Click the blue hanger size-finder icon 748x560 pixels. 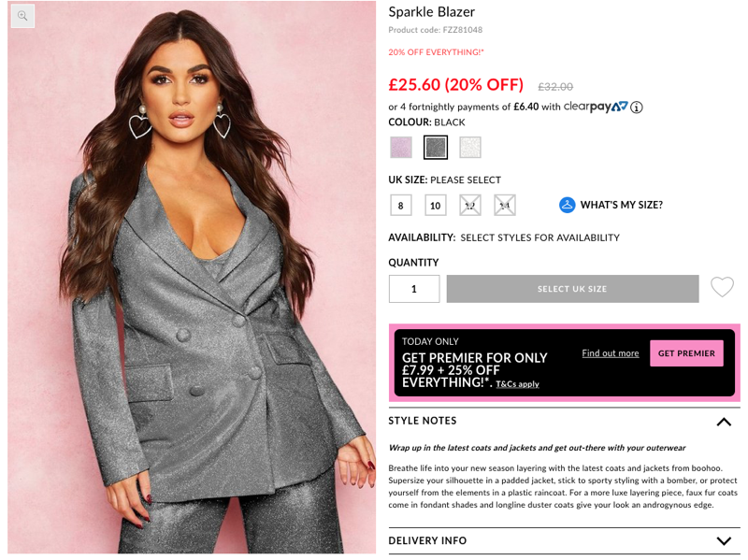[567, 205]
